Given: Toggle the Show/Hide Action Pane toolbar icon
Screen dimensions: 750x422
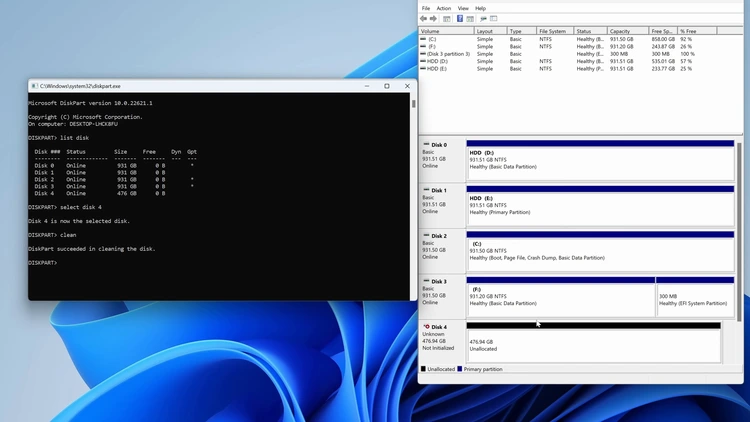Looking at the screenshot, I should click(470, 19).
